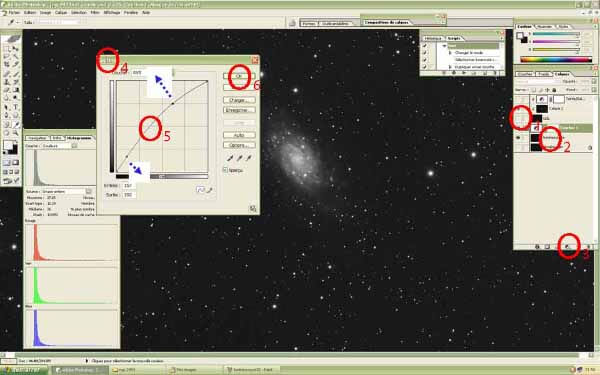Select the Eyedropper tool in toolbox

tap(16, 124)
